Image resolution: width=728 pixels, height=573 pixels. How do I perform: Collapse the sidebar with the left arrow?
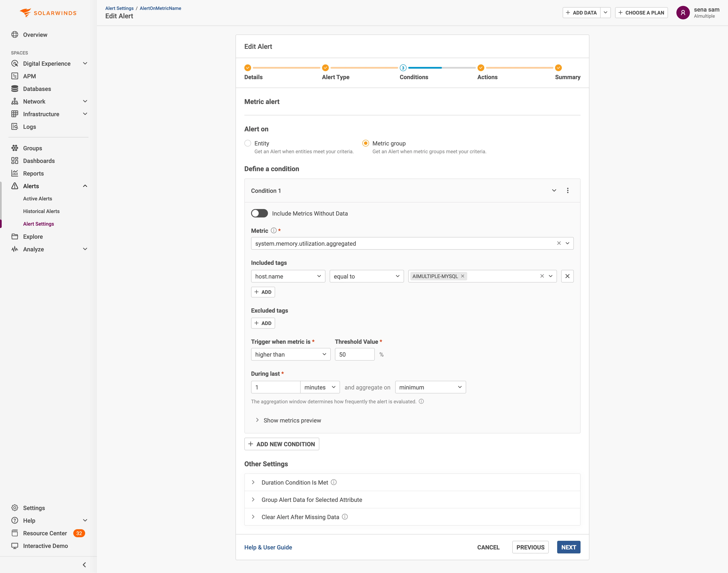click(84, 565)
